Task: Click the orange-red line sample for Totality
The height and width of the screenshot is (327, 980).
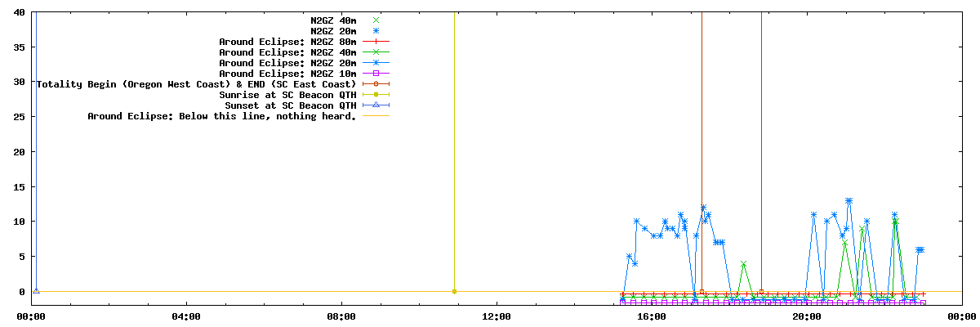Action: pos(376,84)
